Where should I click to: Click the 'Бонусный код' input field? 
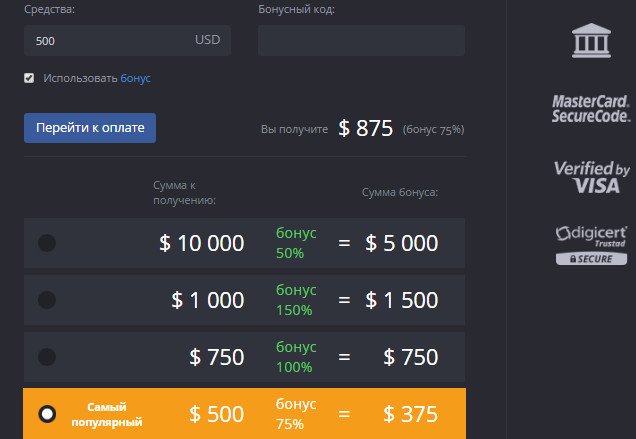tap(361, 41)
